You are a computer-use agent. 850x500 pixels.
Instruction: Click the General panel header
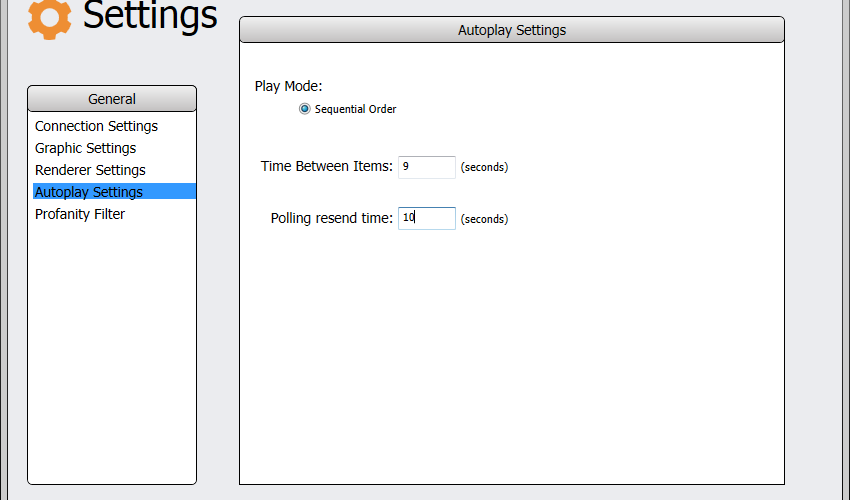click(112, 99)
